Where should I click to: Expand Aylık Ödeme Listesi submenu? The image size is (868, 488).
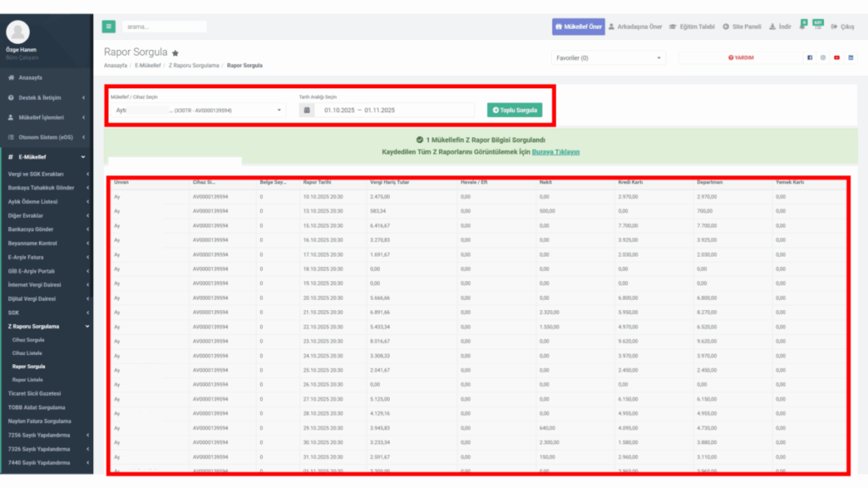pyautogui.click(x=47, y=202)
